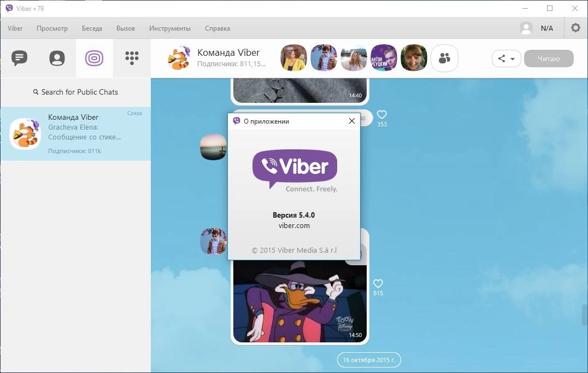588x373 pixels.
Task: Select the Команда Viber chat in list
Action: tap(75, 134)
